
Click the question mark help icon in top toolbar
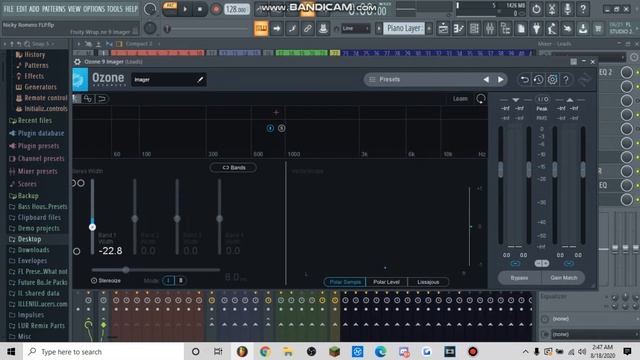[x=583, y=9]
